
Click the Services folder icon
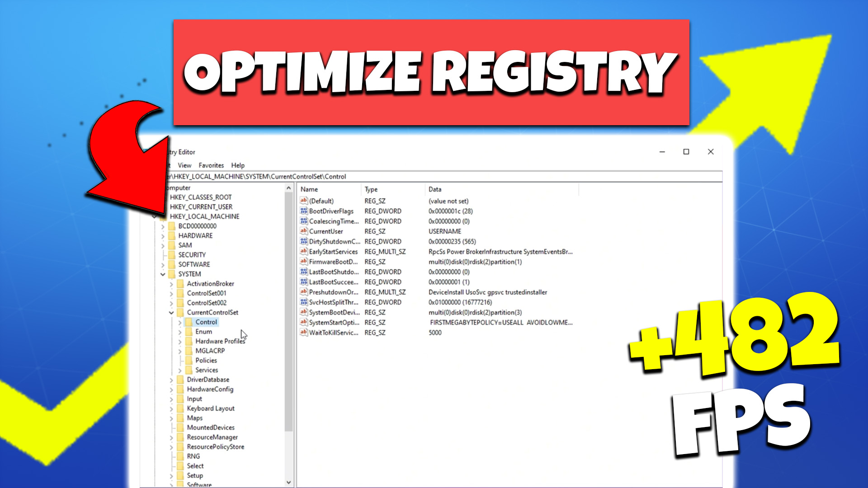189,370
